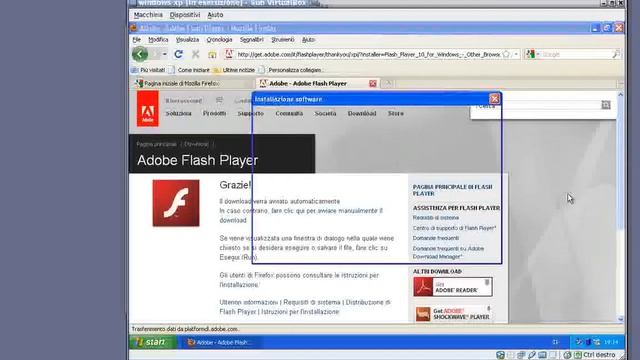The height and width of the screenshot is (360, 640).
Task: Open the Firefox Modifica menu
Action: 158,40
